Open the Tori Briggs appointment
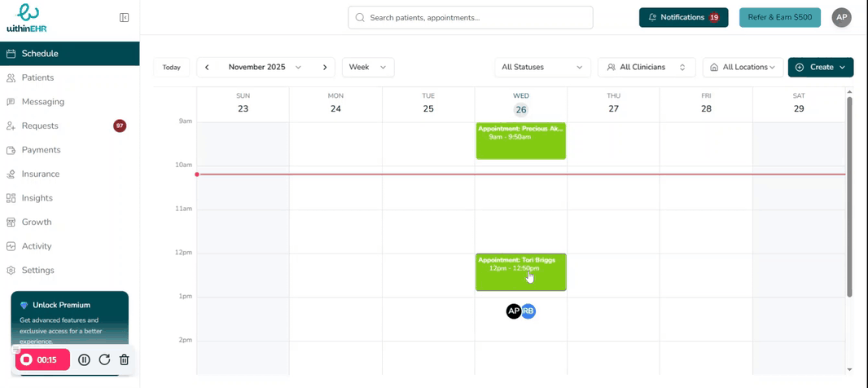Image resolution: width=868 pixels, height=388 pixels. point(520,272)
